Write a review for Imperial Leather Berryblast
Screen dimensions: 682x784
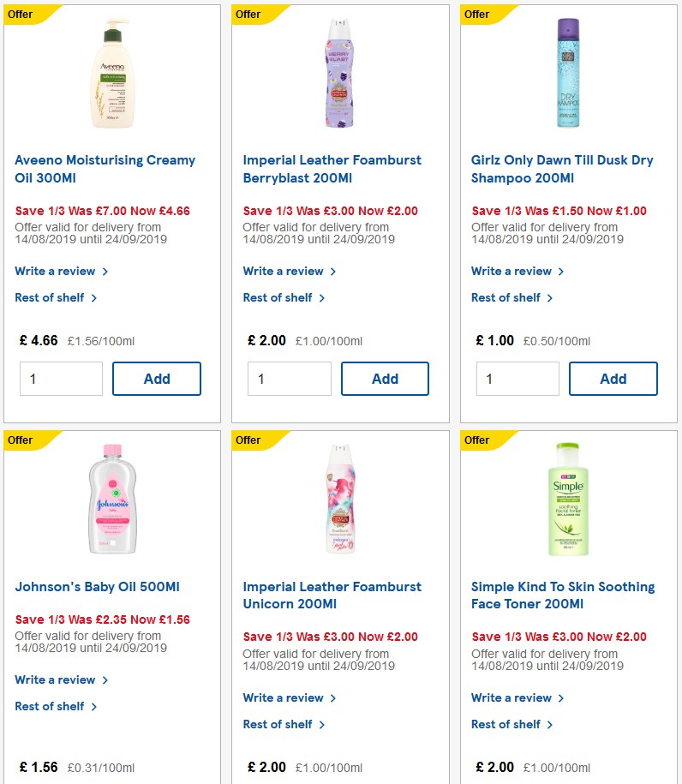284,271
